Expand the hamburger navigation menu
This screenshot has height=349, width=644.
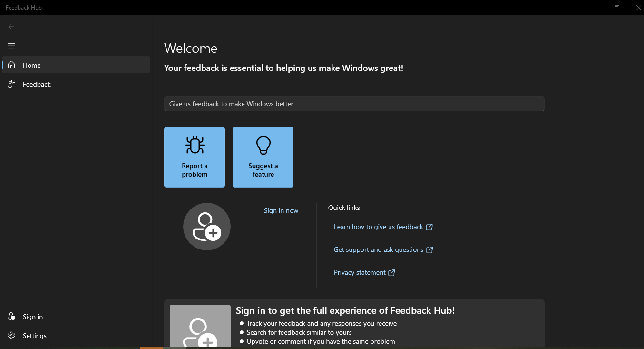pos(11,46)
